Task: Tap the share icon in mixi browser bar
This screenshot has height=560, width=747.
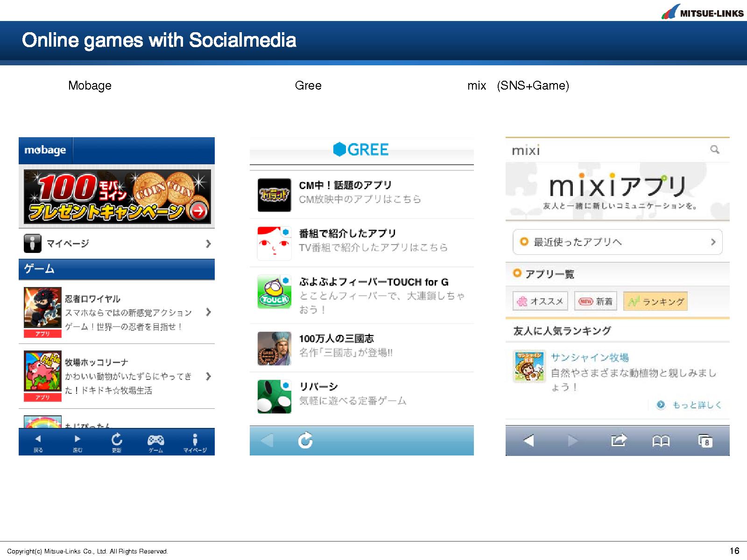Action: click(x=619, y=440)
